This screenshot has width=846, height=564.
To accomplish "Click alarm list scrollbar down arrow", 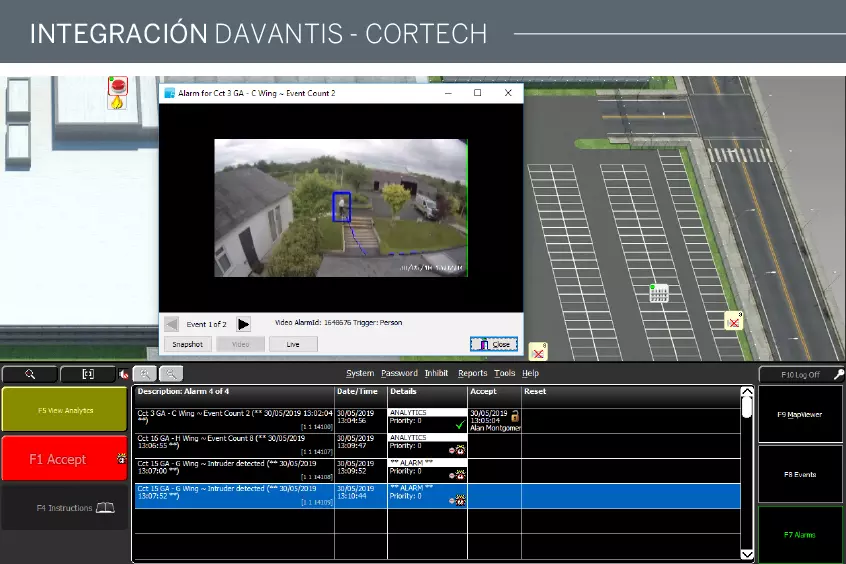I will 747,554.
